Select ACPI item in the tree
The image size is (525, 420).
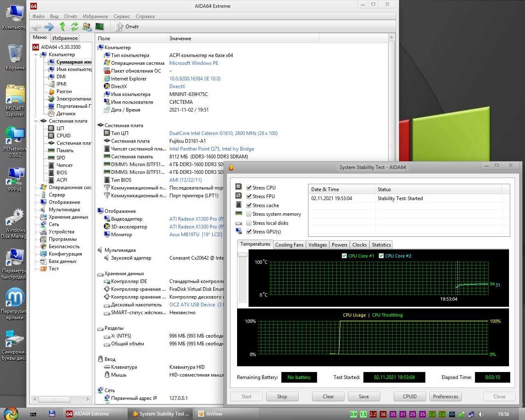58,180
